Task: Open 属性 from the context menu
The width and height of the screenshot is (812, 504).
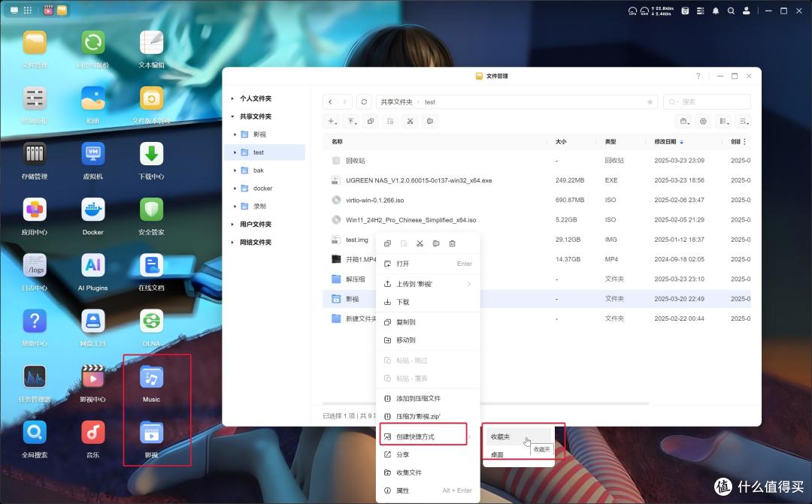Action: click(x=428, y=490)
